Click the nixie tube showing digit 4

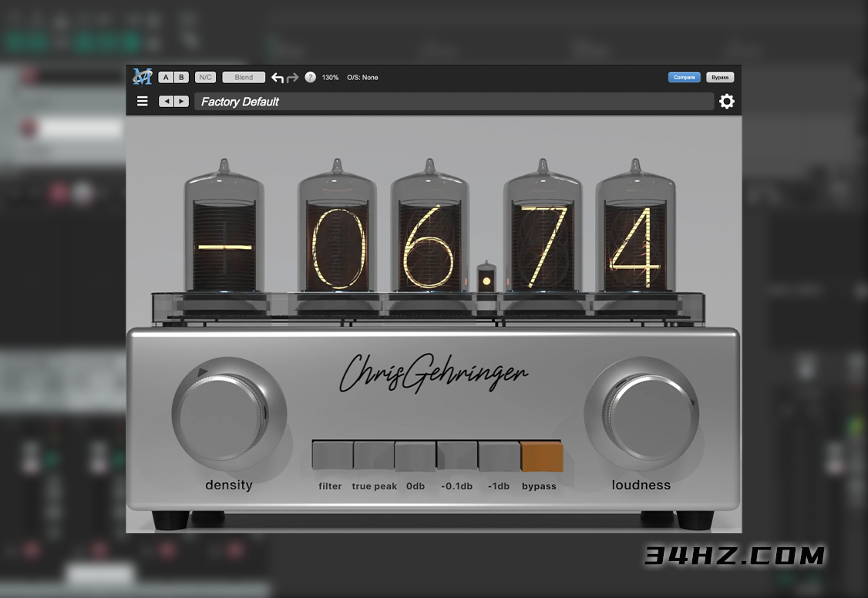(635, 227)
